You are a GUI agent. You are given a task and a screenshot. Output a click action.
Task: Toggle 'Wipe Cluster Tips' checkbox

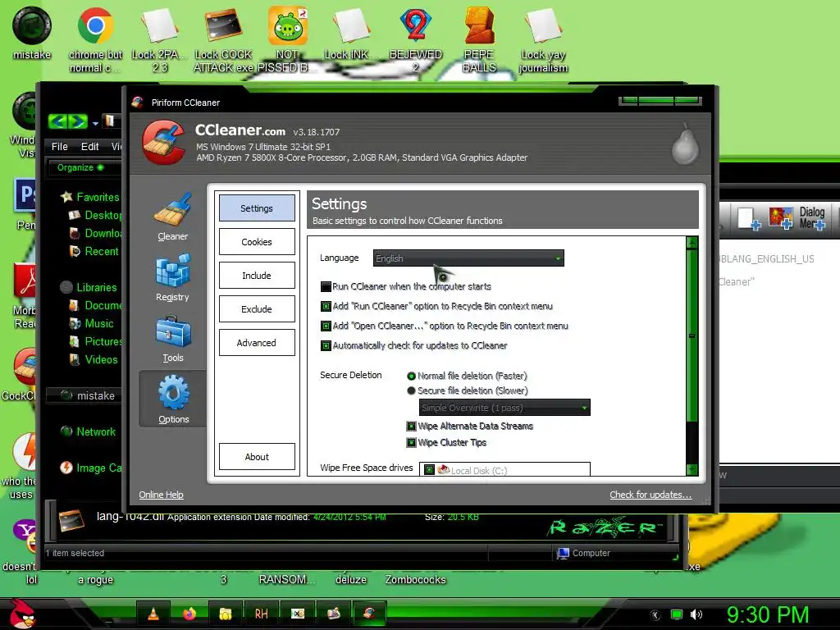point(412,442)
